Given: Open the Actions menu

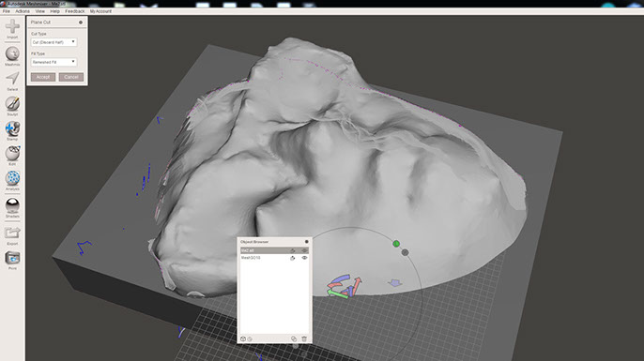Looking at the screenshot, I should coord(23,11).
